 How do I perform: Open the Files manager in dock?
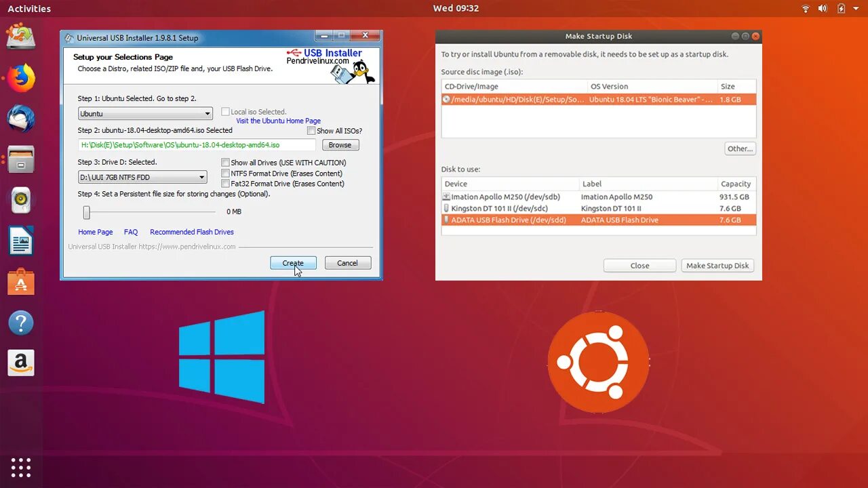[21, 159]
